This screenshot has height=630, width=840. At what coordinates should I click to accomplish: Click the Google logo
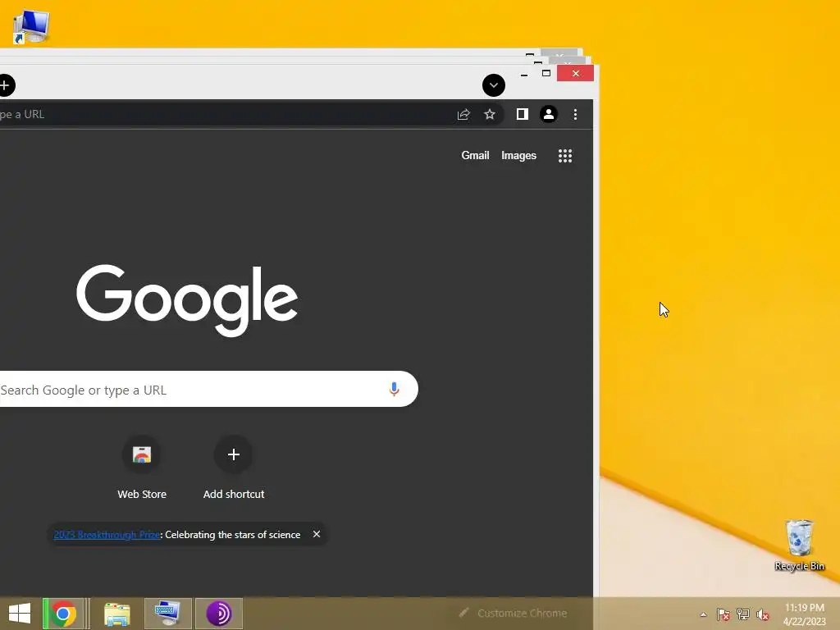click(187, 300)
